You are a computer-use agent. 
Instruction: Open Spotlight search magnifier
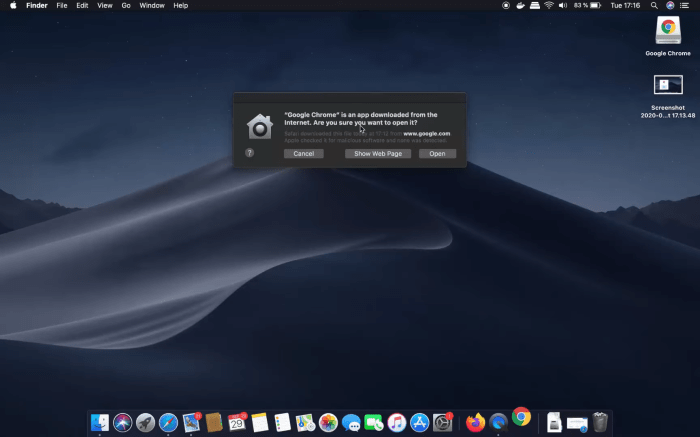coord(654,5)
